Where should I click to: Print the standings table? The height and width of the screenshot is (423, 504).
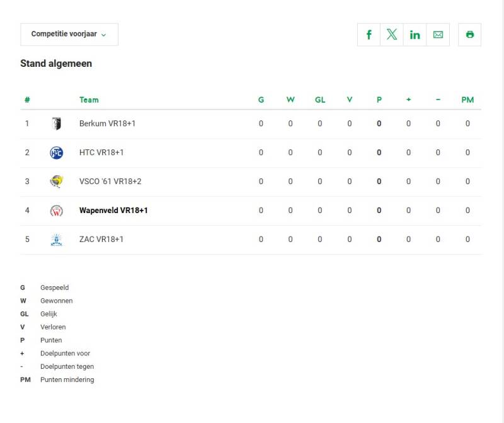click(469, 35)
